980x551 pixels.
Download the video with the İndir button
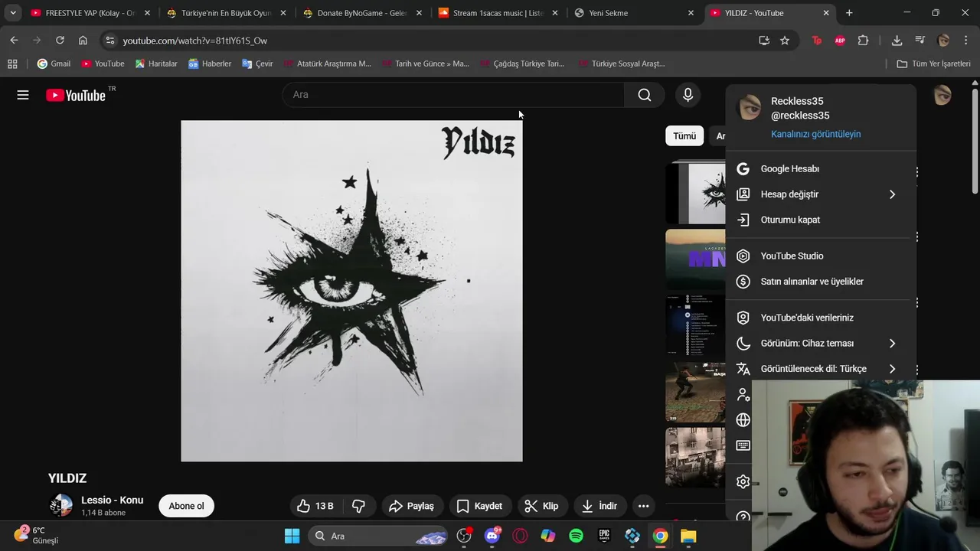599,506
